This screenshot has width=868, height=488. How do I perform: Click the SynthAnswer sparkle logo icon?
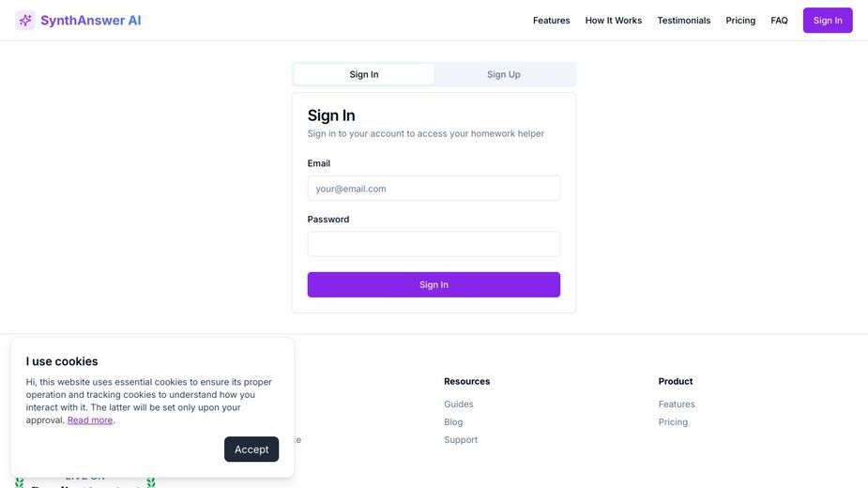pos(25,21)
